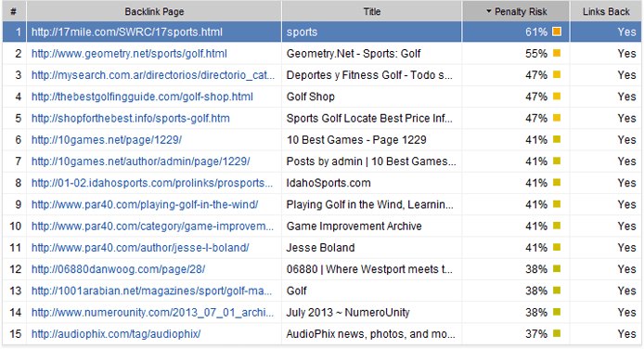Open geometry.net sports golf link
This screenshot has width=644, height=349.
point(129,54)
